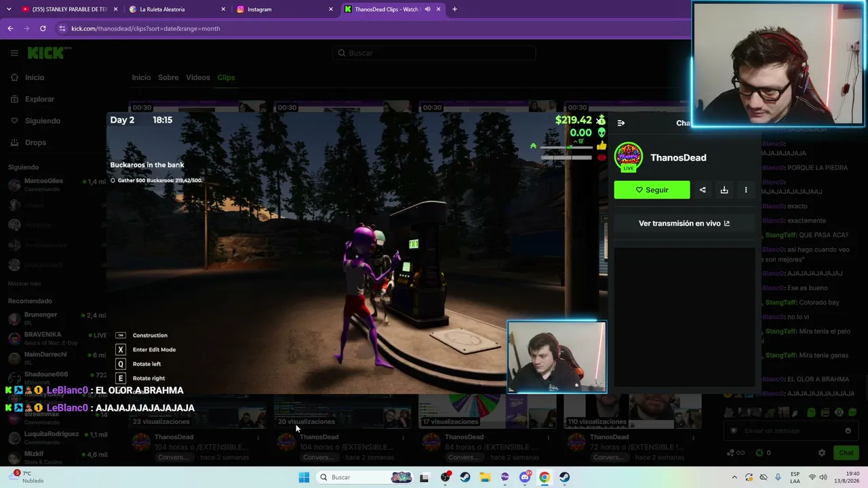Click the site info icon in address bar
Viewport: 868px width, 488px height.
[62, 28]
